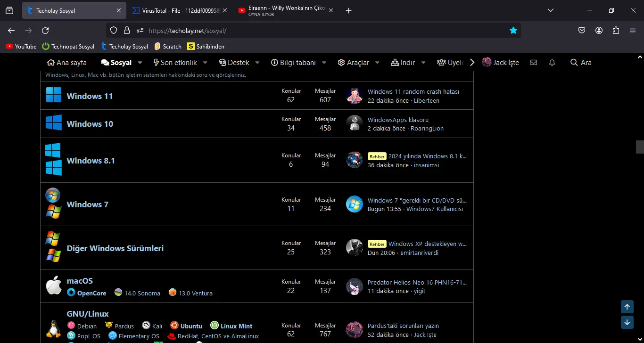
Task: Expand the Sosyal menu dropdown arrow
Action: [140, 63]
